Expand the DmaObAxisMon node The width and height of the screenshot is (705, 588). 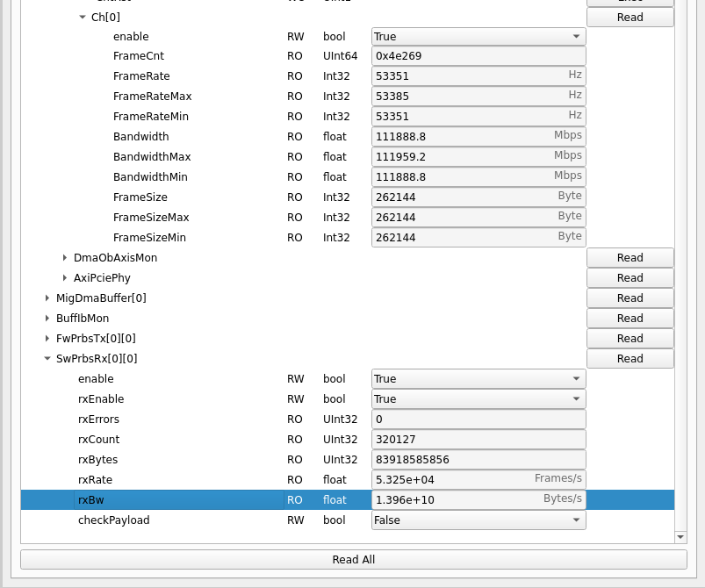(x=65, y=258)
